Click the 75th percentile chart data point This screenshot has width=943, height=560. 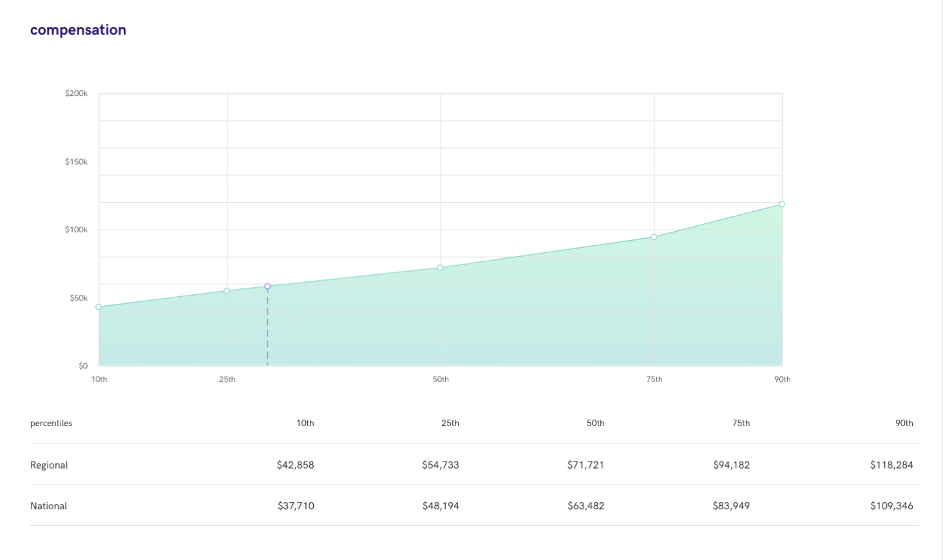point(654,238)
